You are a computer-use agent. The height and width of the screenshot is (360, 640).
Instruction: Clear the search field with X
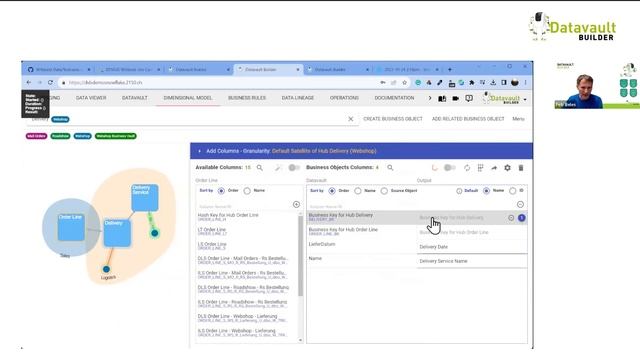tap(351, 119)
